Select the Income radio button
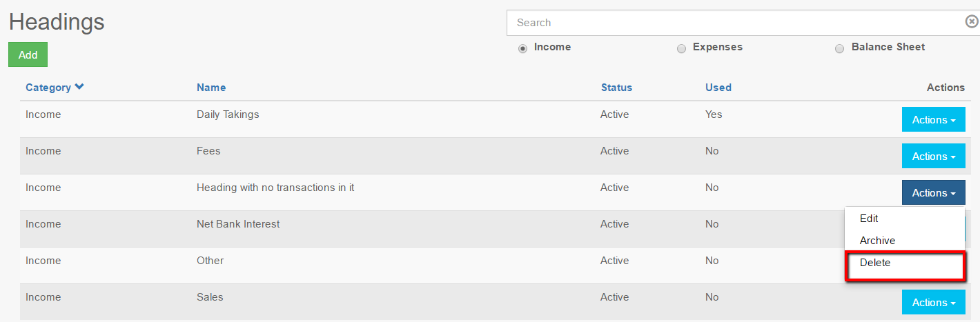Image resolution: width=980 pixels, height=322 pixels. 523,48
